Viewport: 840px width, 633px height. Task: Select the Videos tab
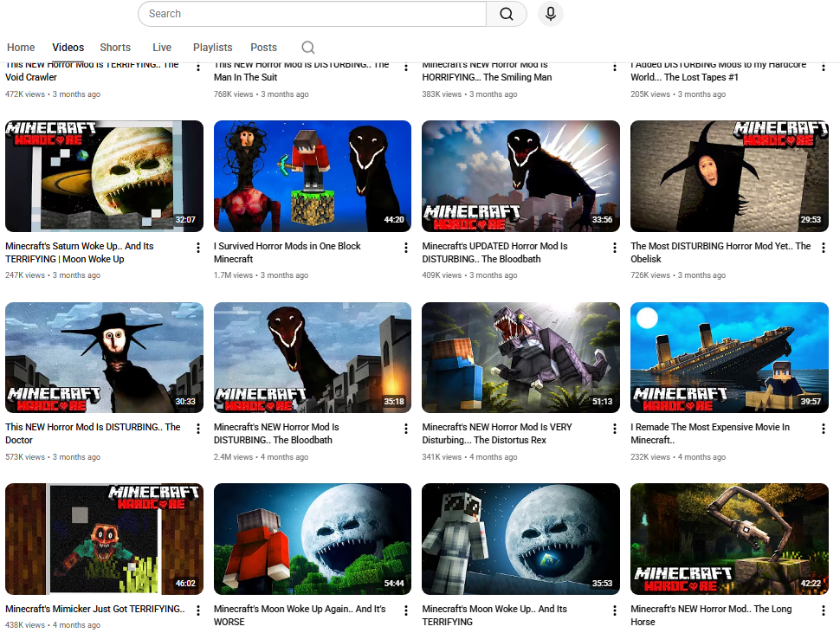click(x=68, y=48)
